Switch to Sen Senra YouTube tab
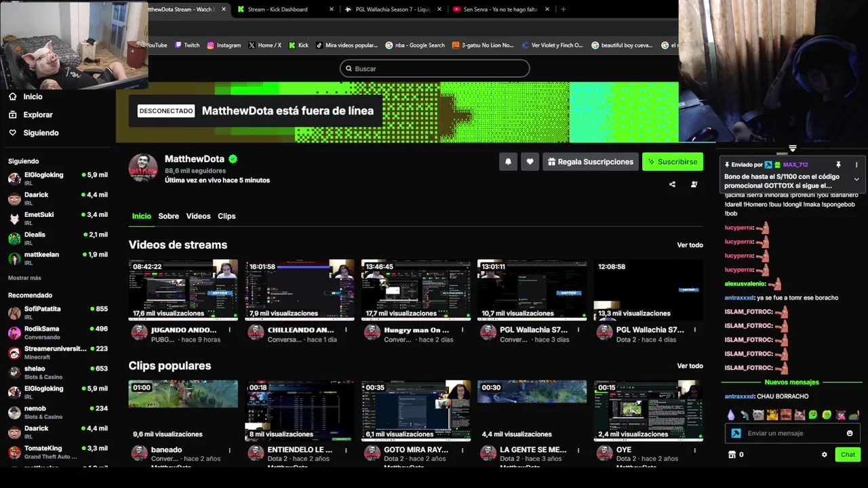 (x=500, y=9)
